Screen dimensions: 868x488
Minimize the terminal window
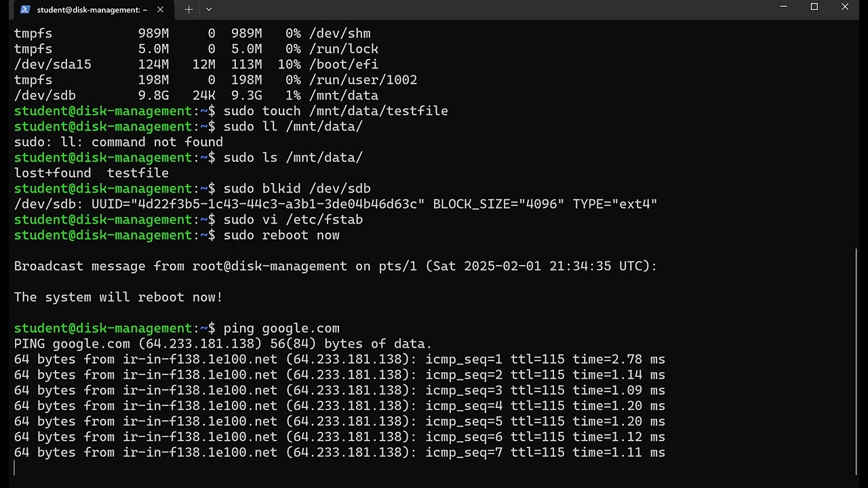coord(783,7)
